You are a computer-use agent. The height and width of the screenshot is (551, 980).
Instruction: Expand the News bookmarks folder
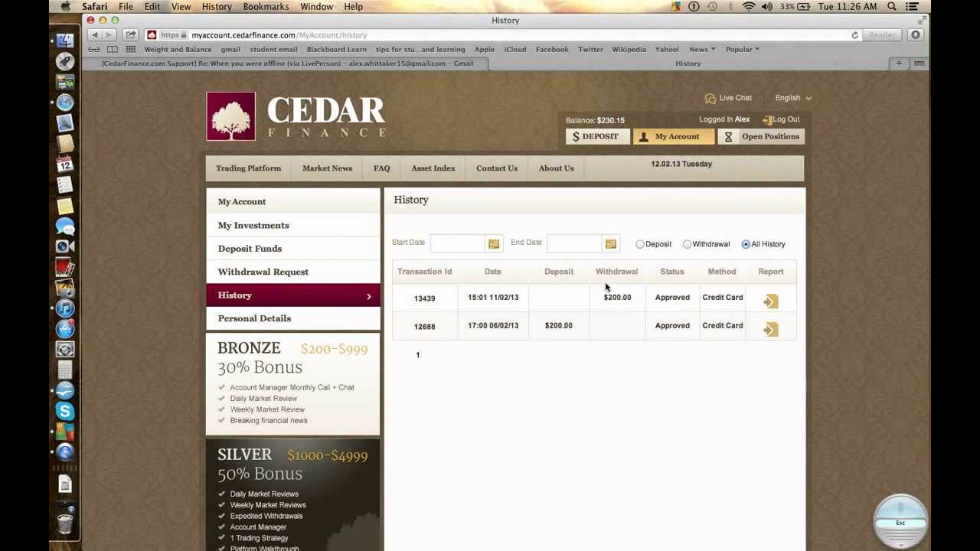pos(702,49)
